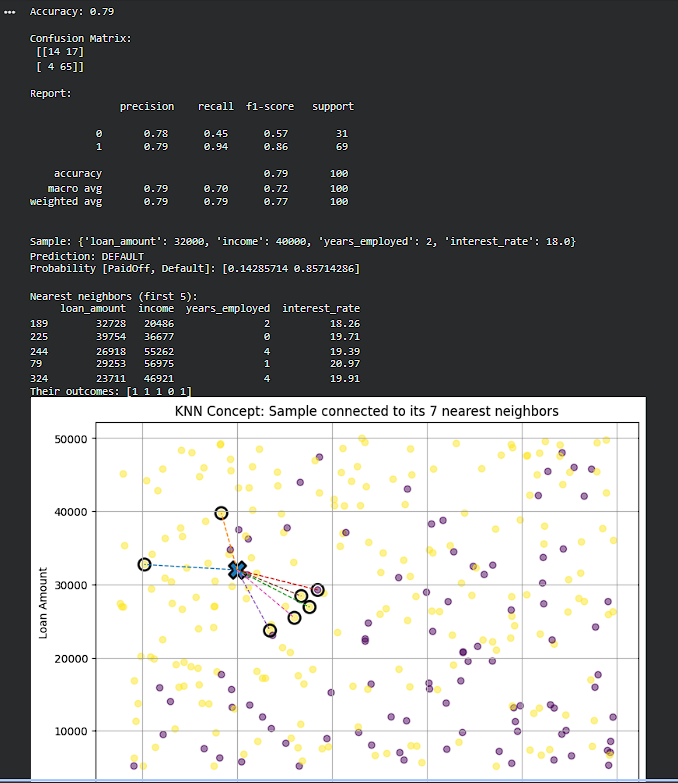Viewport: 678px width, 783px height.
Task: Click neighbor row index 324
Action: (39, 379)
